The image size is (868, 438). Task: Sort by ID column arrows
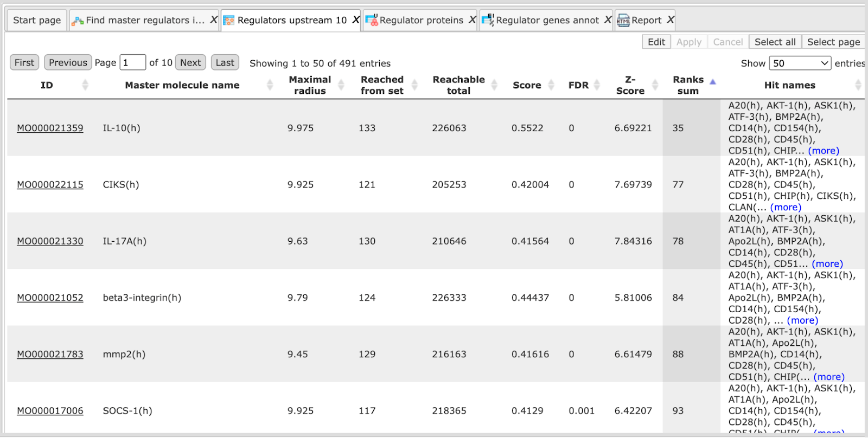pyautogui.click(x=85, y=85)
